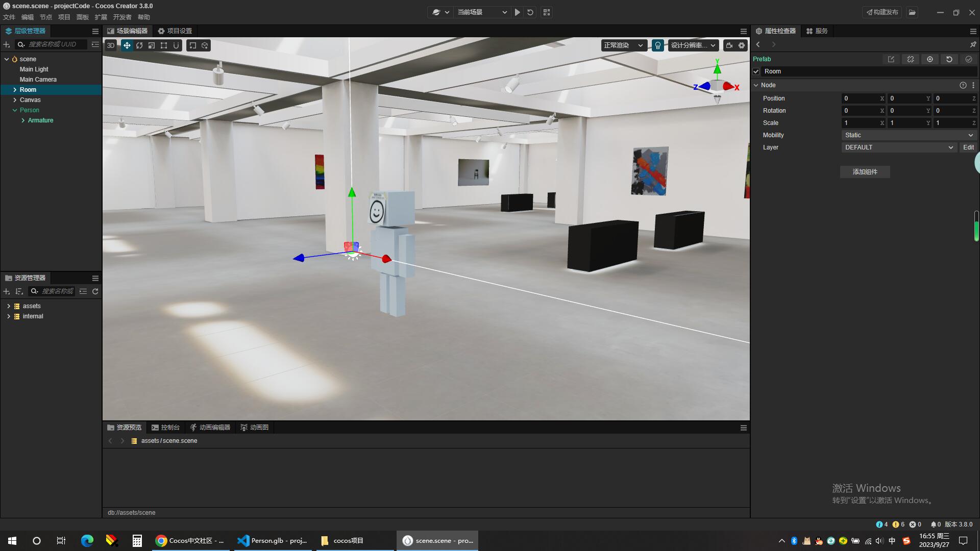The width and height of the screenshot is (980, 551).
Task: Select the rect transform tool
Action: point(164,45)
